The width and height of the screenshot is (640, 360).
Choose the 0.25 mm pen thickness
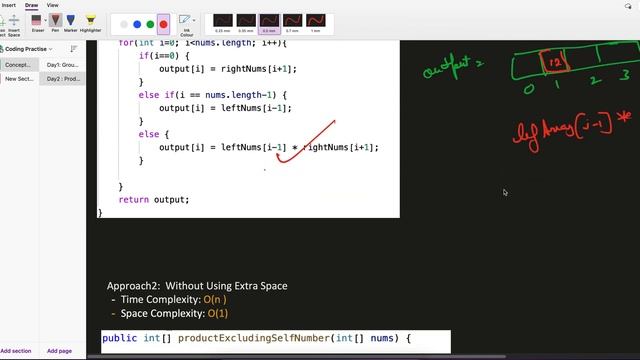click(223, 23)
